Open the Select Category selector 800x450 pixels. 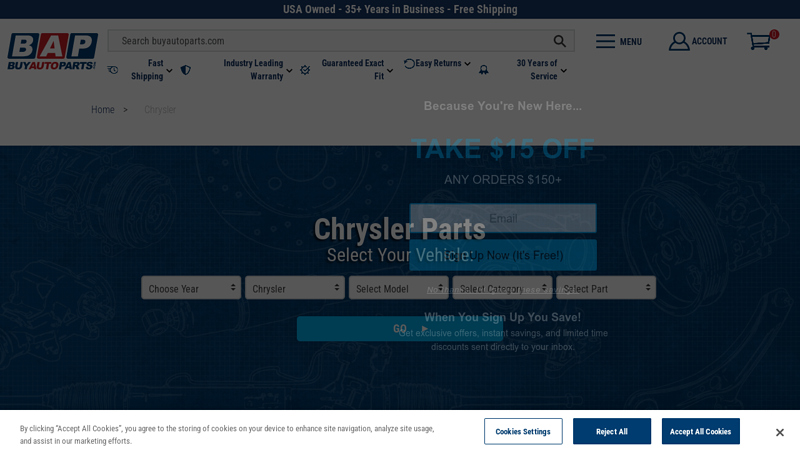[x=502, y=288]
